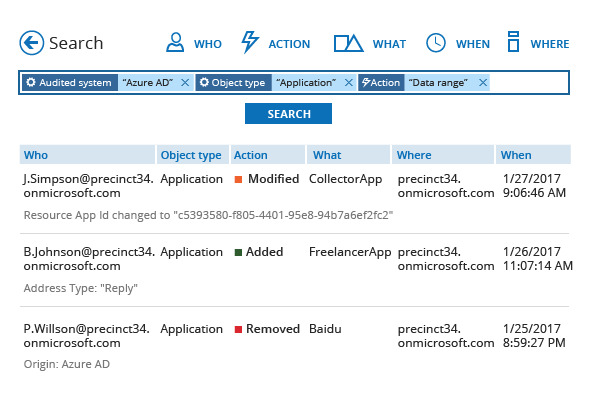Open the WHAT filter label

pyautogui.click(x=389, y=44)
